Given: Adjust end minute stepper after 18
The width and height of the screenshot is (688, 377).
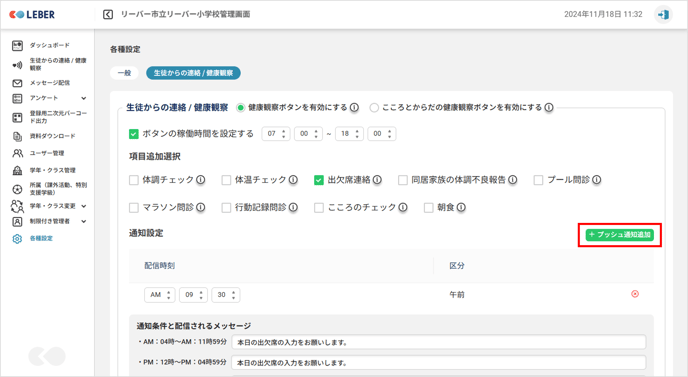Looking at the screenshot, I should click(x=382, y=134).
